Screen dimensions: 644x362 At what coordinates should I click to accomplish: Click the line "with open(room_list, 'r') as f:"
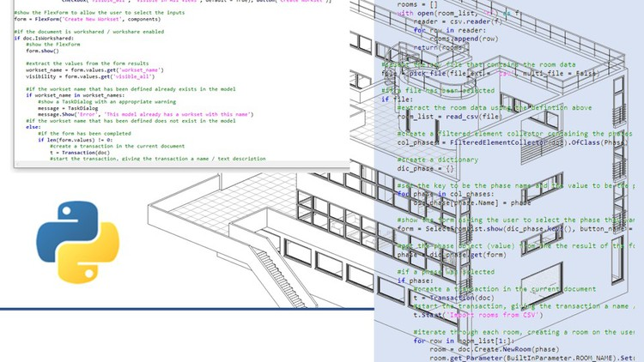pos(459,13)
